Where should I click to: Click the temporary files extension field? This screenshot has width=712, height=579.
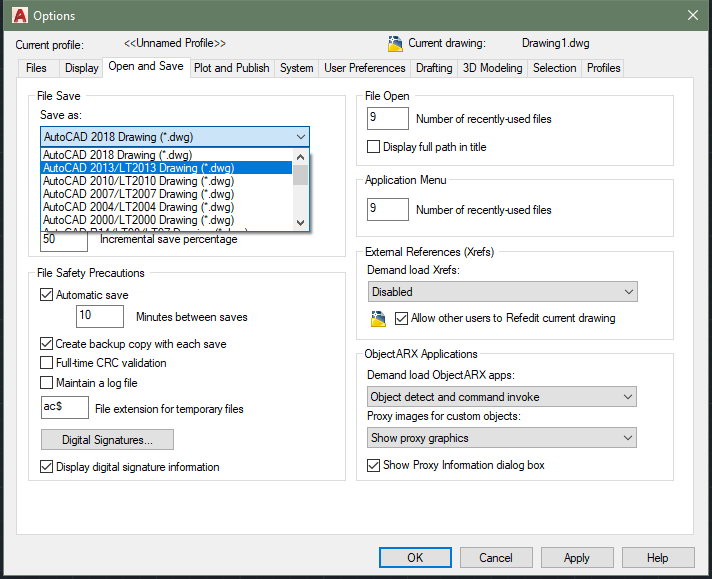click(x=65, y=407)
